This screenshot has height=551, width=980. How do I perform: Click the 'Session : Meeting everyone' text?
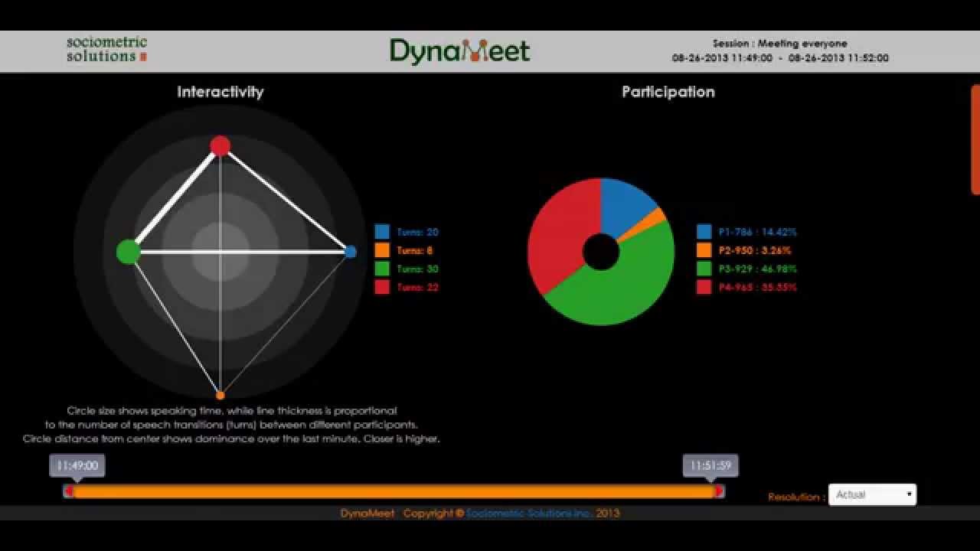780,44
